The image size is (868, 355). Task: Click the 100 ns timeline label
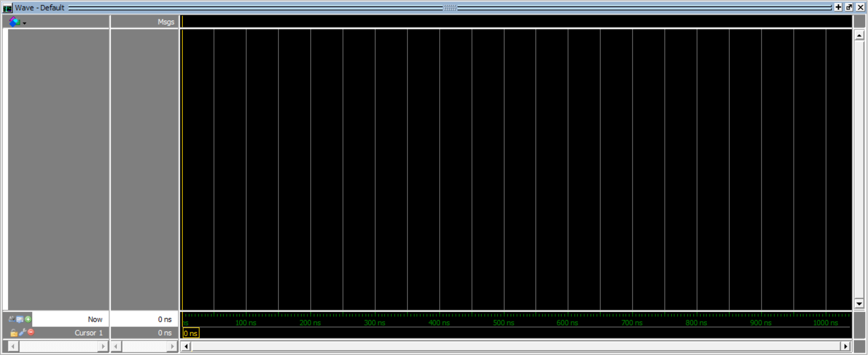[x=246, y=323]
